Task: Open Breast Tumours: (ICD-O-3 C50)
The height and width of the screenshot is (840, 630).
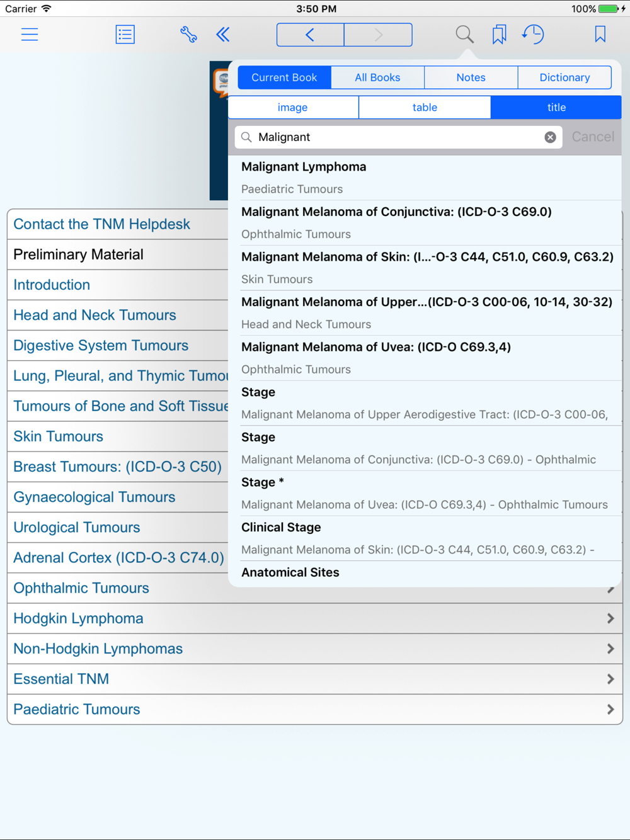Action: tap(118, 467)
